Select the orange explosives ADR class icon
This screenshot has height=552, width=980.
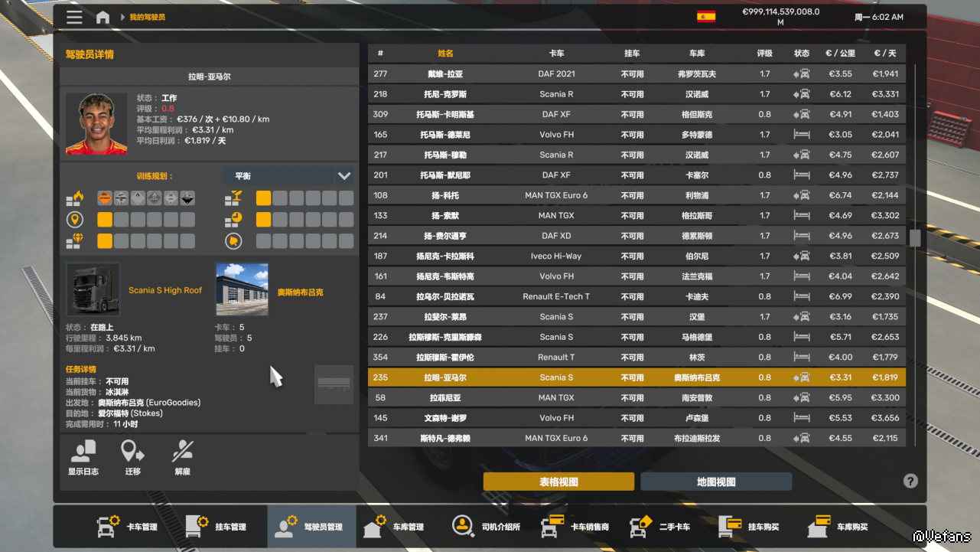105,198
